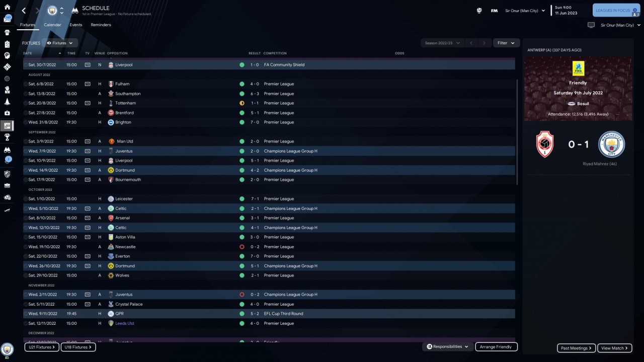Open U18 Fixtures
The image size is (644, 362).
(78, 347)
